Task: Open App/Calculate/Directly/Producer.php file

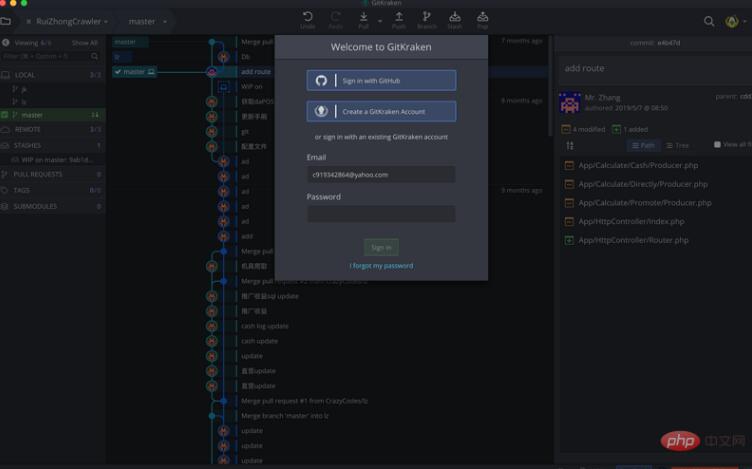Action: pos(643,184)
